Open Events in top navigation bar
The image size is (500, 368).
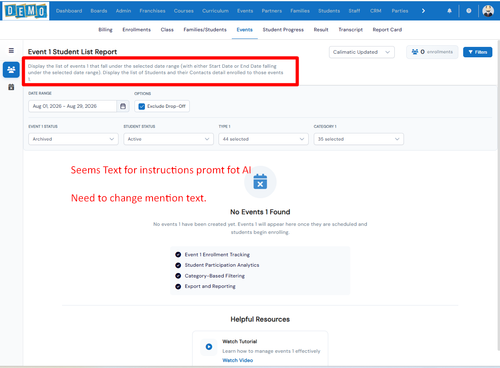[x=245, y=11]
